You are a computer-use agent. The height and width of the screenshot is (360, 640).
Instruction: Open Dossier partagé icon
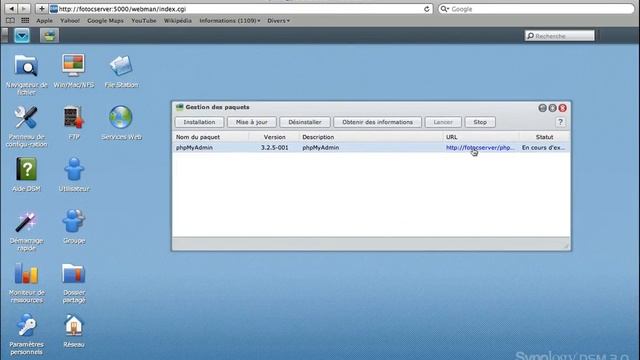click(x=74, y=273)
